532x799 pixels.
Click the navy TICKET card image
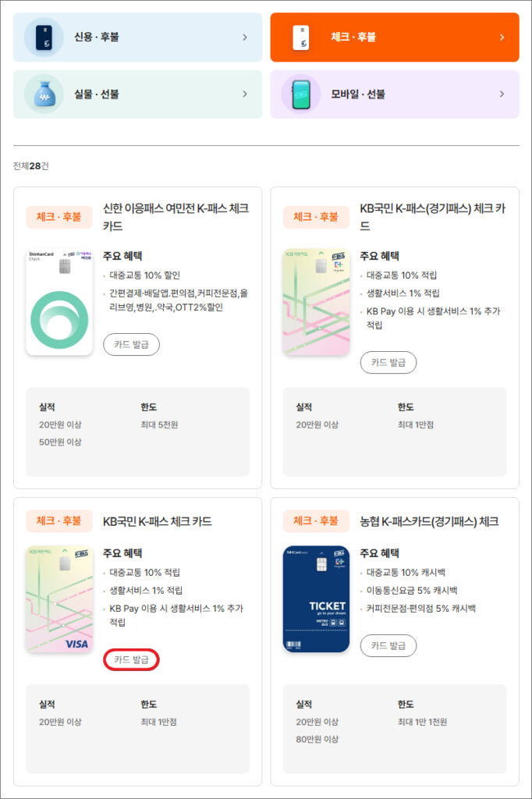click(x=316, y=599)
